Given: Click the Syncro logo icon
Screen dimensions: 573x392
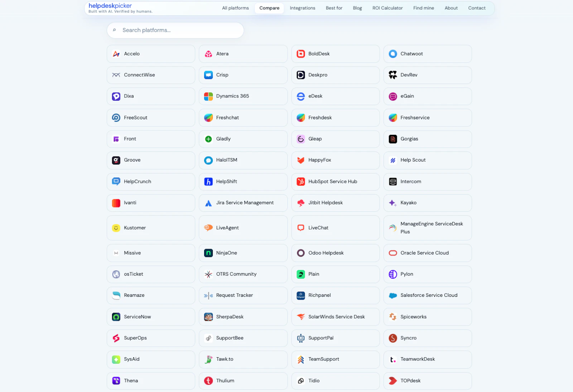Looking at the screenshot, I should coord(393,338).
